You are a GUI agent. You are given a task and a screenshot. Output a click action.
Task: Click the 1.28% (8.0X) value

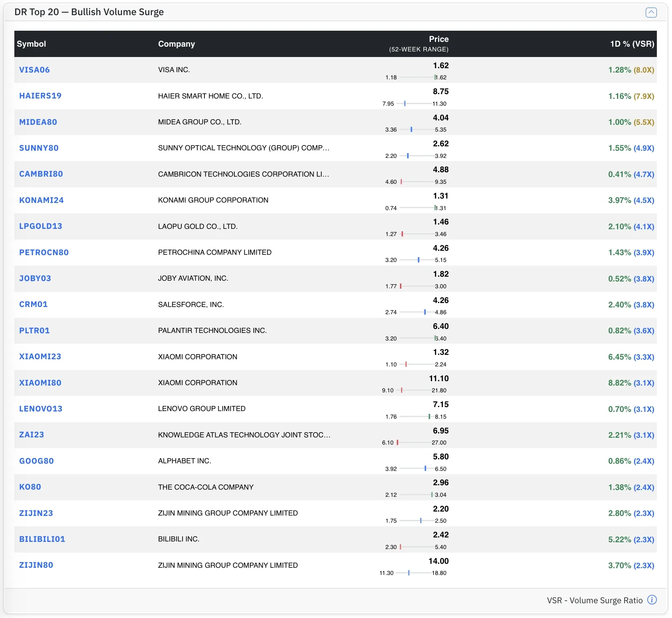(631, 70)
